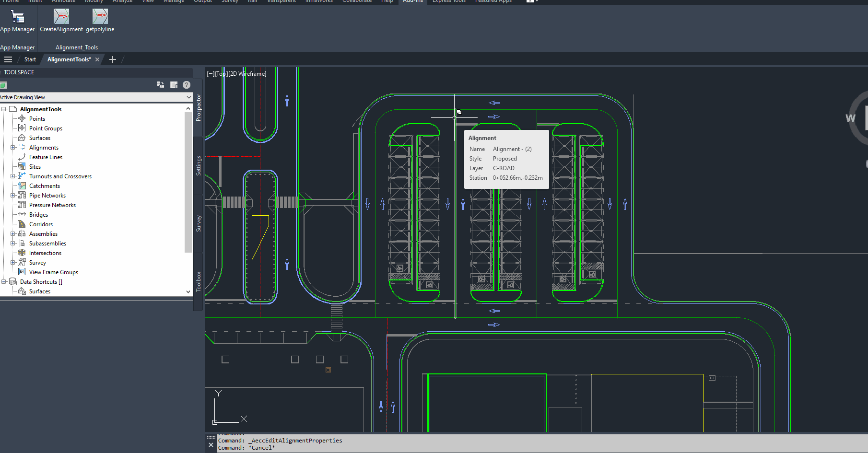868x453 pixels.
Task: Open the App Manager icon
Action: click(x=17, y=17)
